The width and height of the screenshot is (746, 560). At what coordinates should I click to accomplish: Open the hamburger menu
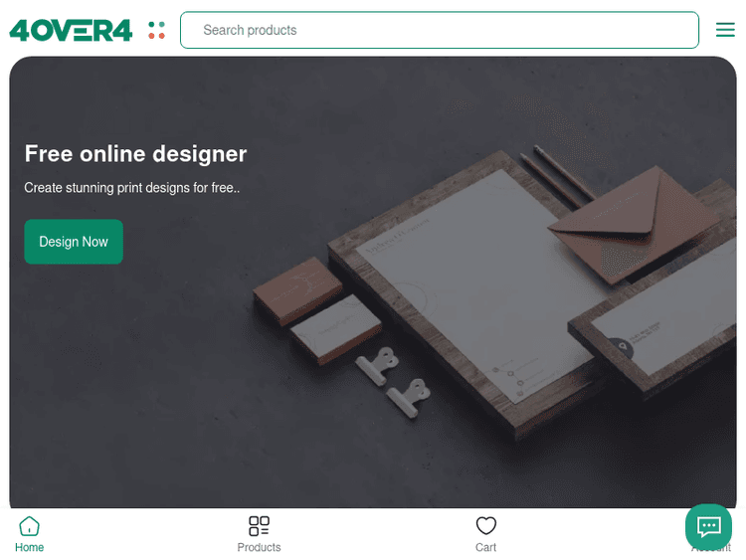pyautogui.click(x=725, y=30)
